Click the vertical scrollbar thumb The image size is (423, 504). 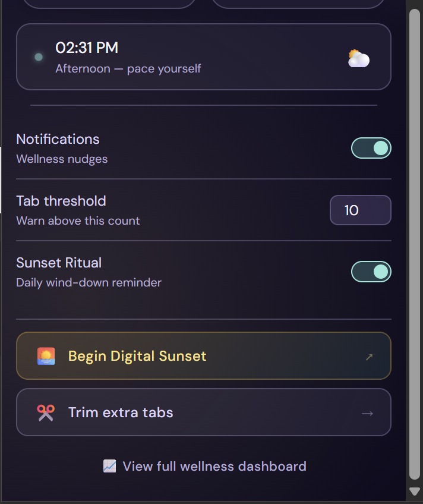click(x=415, y=244)
